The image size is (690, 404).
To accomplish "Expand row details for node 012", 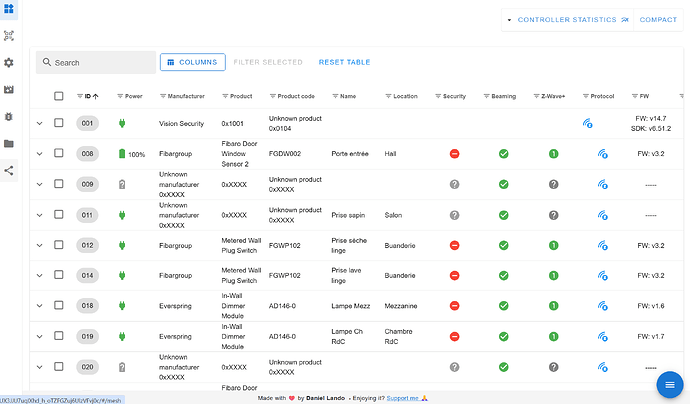I will pyautogui.click(x=40, y=246).
